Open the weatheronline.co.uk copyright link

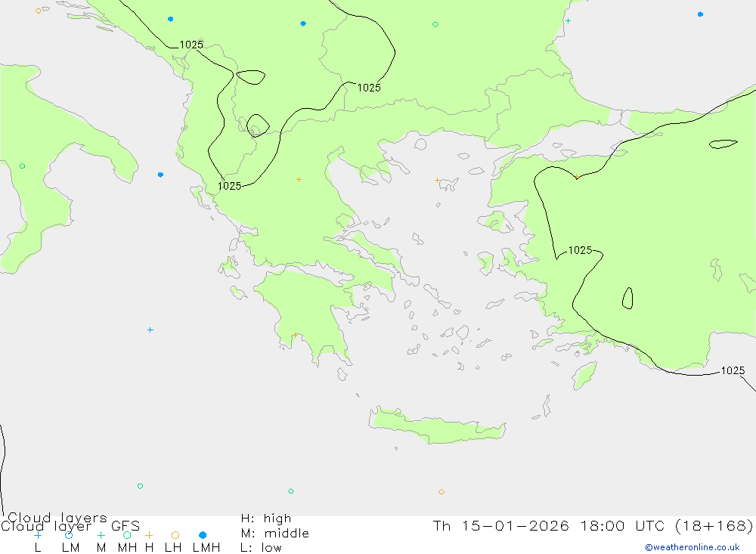point(692,547)
